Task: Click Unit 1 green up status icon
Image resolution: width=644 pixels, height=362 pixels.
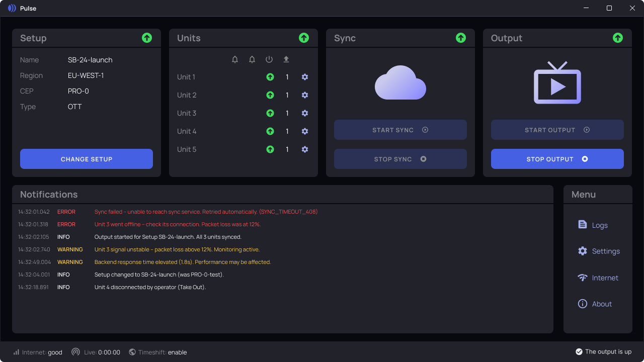Action: 270,77
